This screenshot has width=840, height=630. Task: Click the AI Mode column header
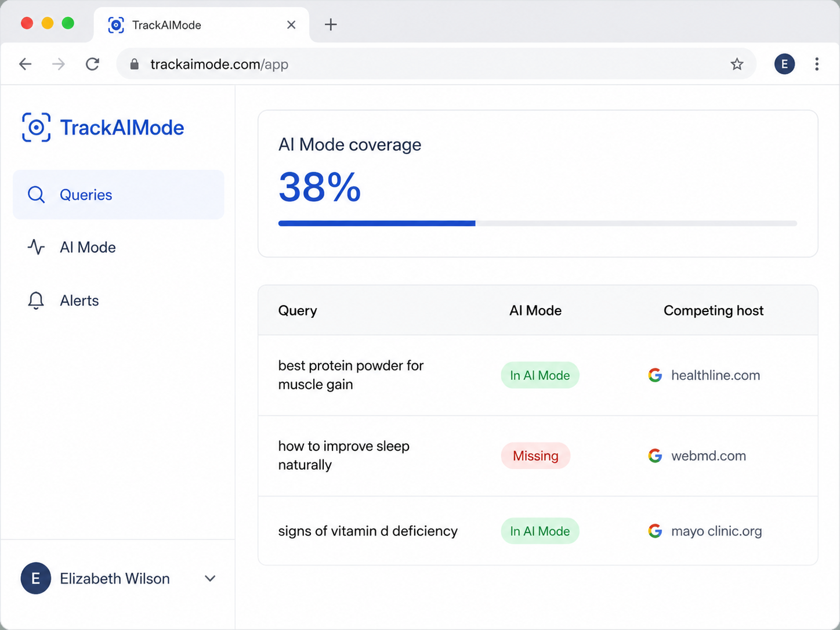coord(535,310)
